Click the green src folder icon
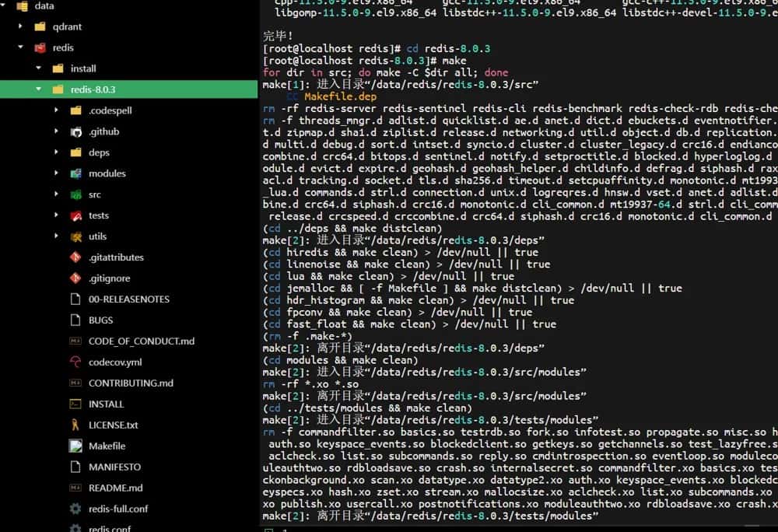The height and width of the screenshot is (532, 778). [x=76, y=194]
